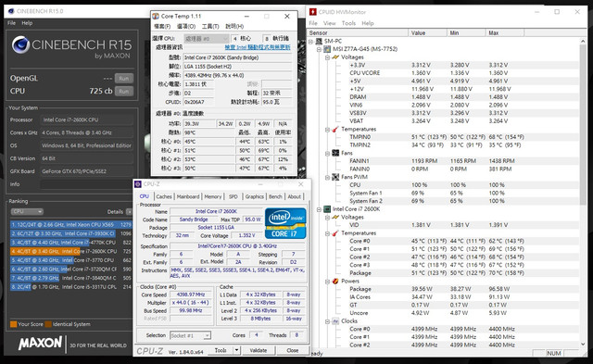Click the motherboard Temperatures thermometer icon

tap(335, 130)
